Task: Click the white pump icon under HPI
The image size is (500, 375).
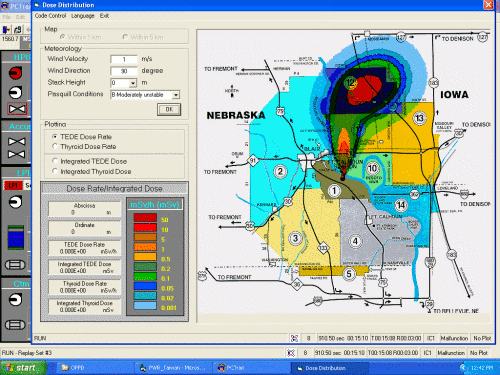Action: (15, 92)
